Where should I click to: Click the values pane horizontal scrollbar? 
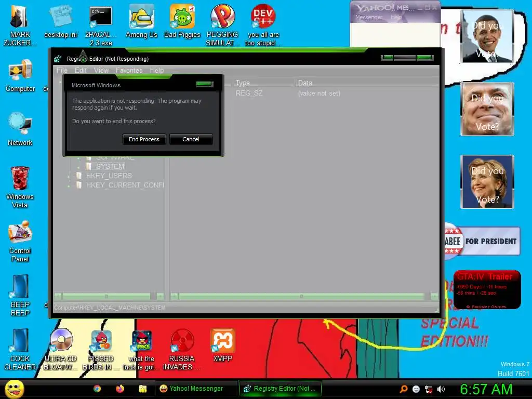(x=304, y=296)
